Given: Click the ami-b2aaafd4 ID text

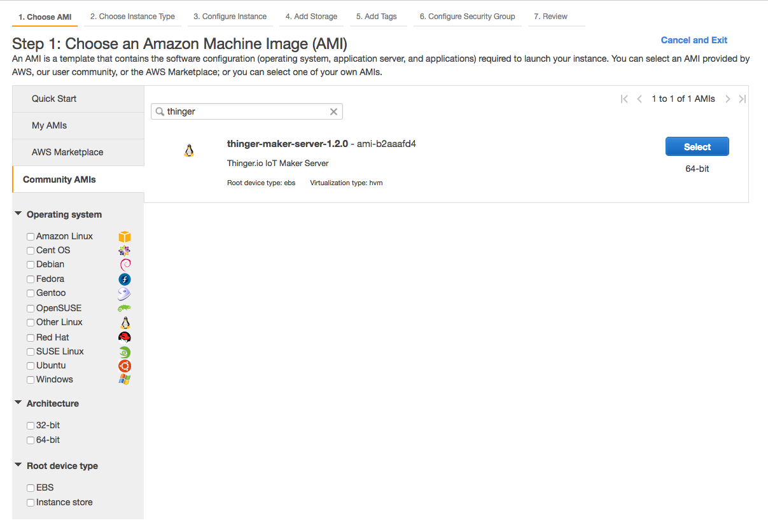Looking at the screenshot, I should point(386,144).
